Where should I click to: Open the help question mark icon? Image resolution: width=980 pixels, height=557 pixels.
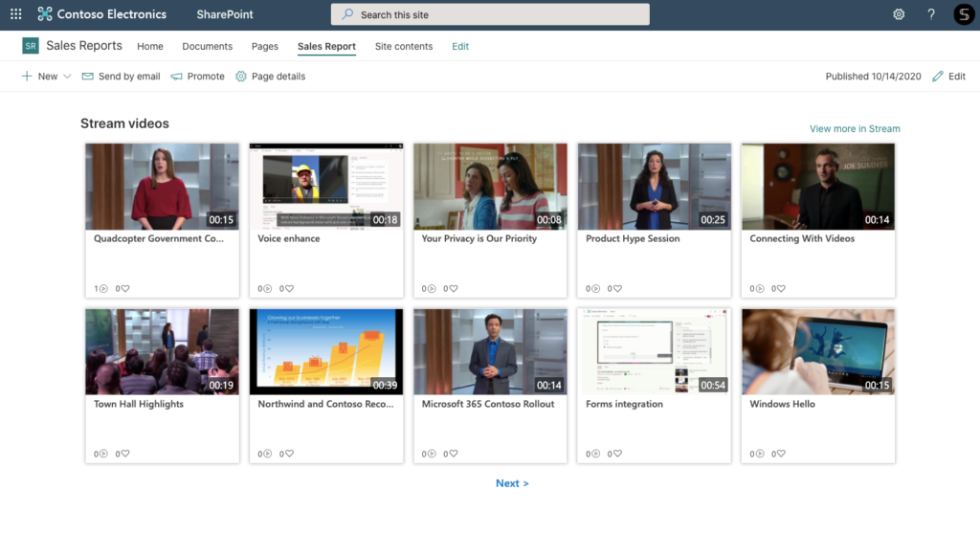pos(931,14)
